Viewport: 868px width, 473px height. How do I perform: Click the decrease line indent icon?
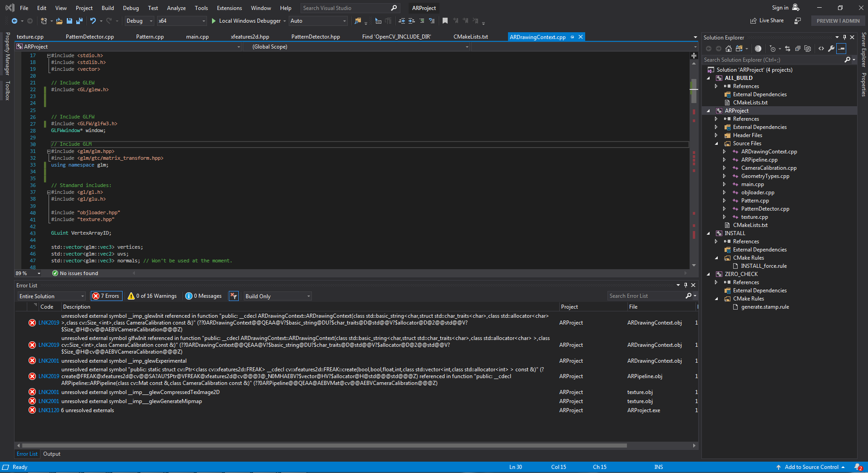click(402, 21)
